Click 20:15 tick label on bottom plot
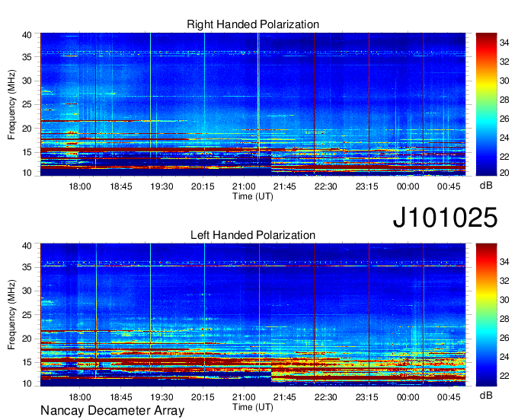This screenshot has height=420, width=518. (203, 397)
